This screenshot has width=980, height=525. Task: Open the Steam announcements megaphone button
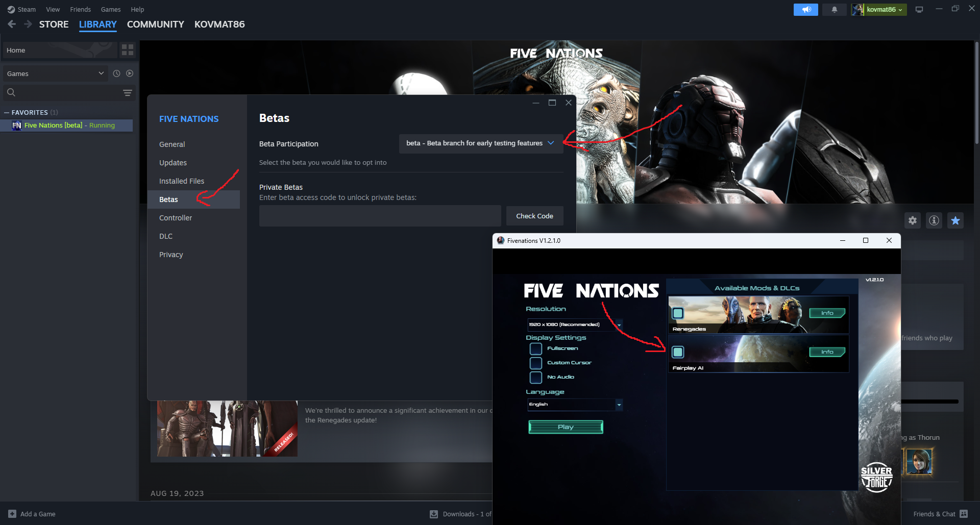click(x=806, y=10)
